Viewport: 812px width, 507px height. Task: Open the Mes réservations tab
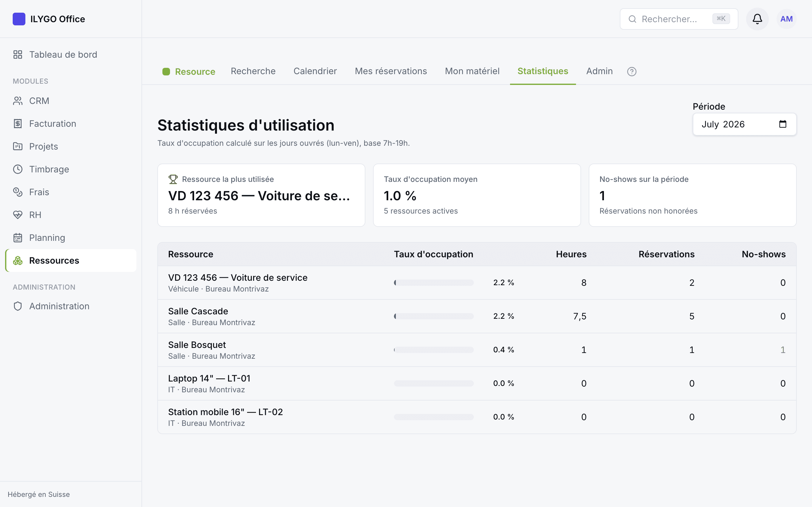(390, 71)
